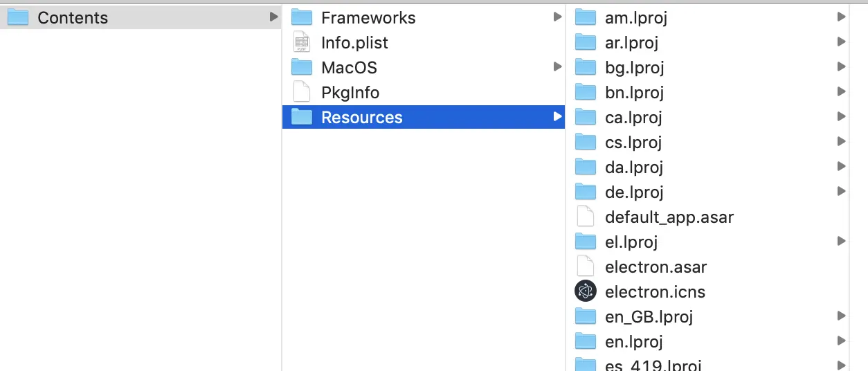Select the ca.lproj item
This screenshot has width=868, height=371.
(633, 117)
